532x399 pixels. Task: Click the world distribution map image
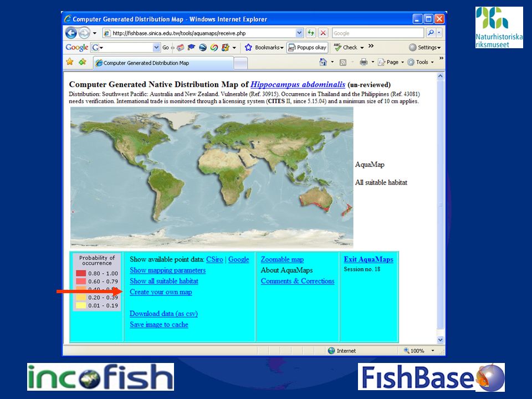coord(212,177)
